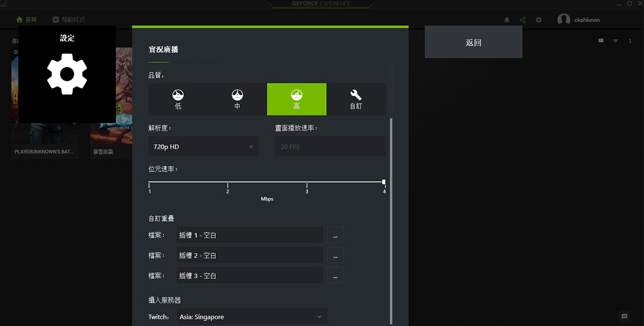Screen dimensions: 644x326
Task: Open the games filter icon
Action: tap(616, 41)
